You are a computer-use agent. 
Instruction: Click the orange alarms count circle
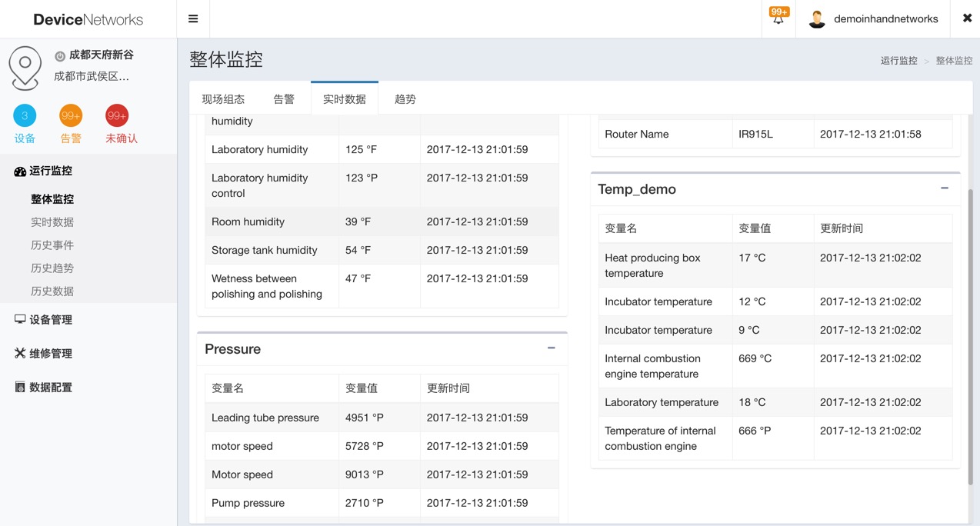click(x=71, y=116)
